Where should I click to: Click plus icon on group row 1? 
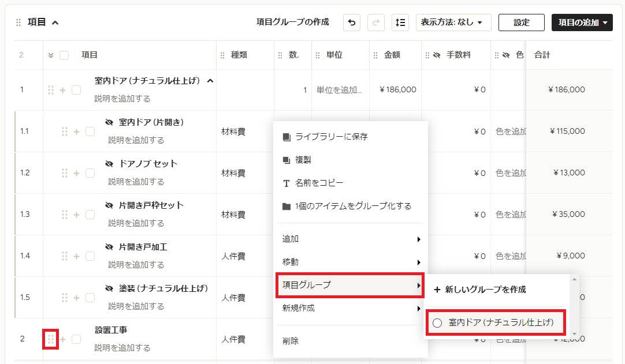tap(62, 91)
